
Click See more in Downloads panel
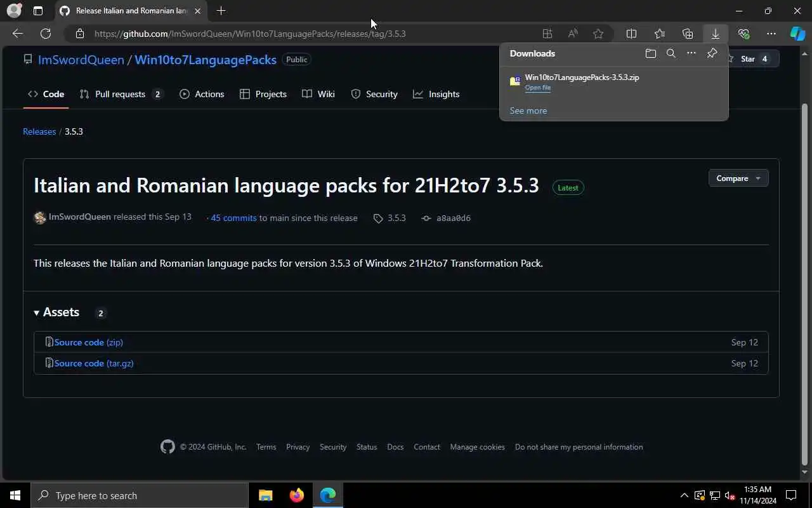528,110
